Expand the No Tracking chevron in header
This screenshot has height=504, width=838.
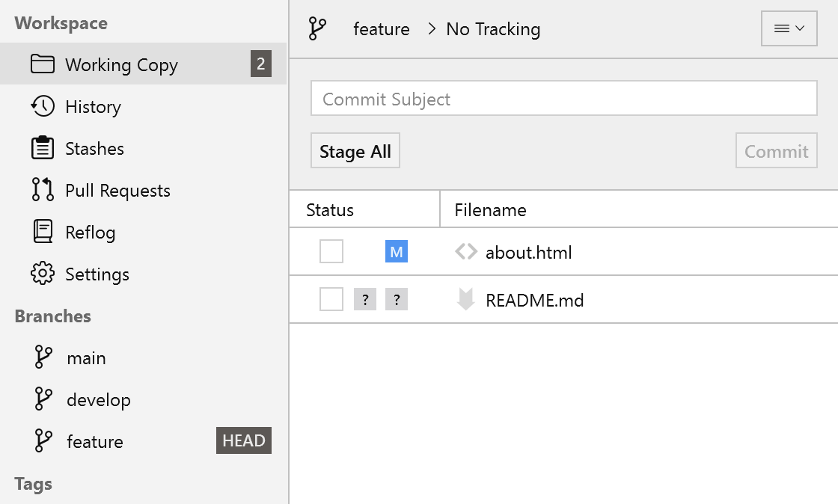click(432, 29)
